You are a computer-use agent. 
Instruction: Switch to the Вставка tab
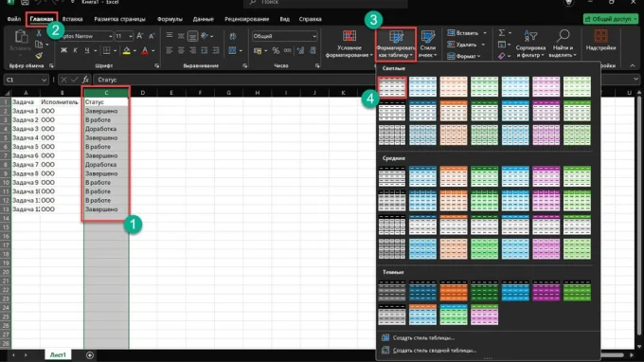(72, 19)
